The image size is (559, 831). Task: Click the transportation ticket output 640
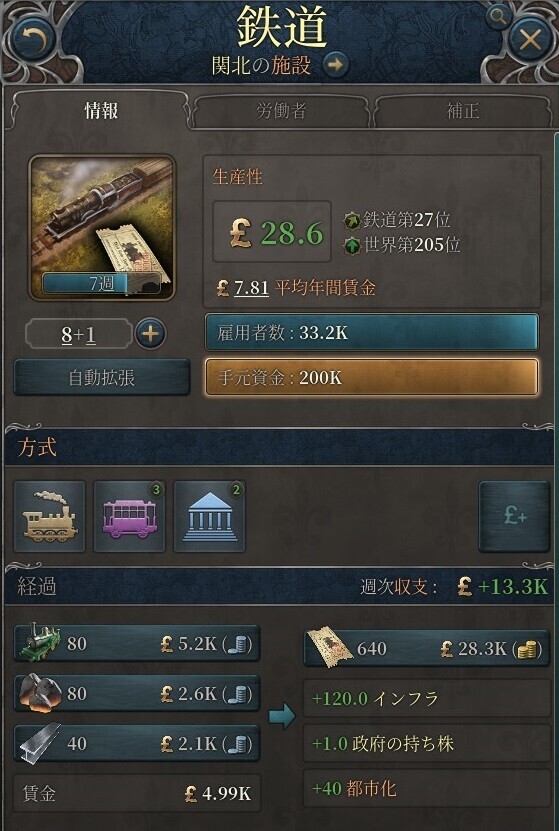point(427,648)
